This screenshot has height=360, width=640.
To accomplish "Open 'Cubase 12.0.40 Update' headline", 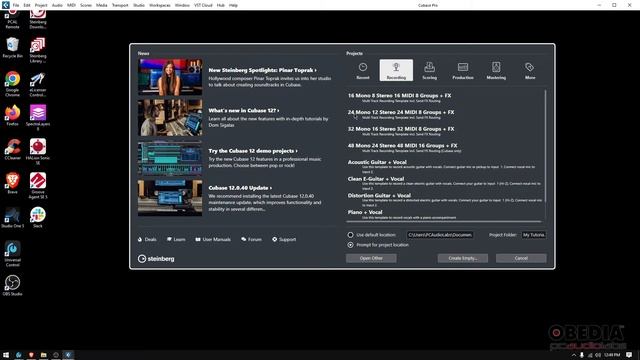I will pos(240,188).
